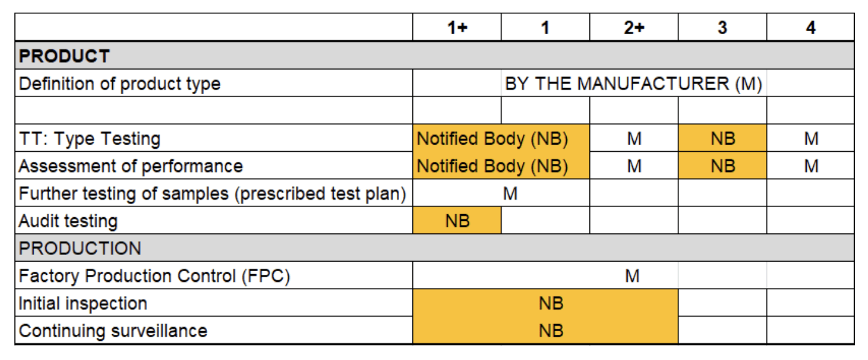Click the column header labeled 2+
Screen dimensions: 868x360
pos(634,28)
